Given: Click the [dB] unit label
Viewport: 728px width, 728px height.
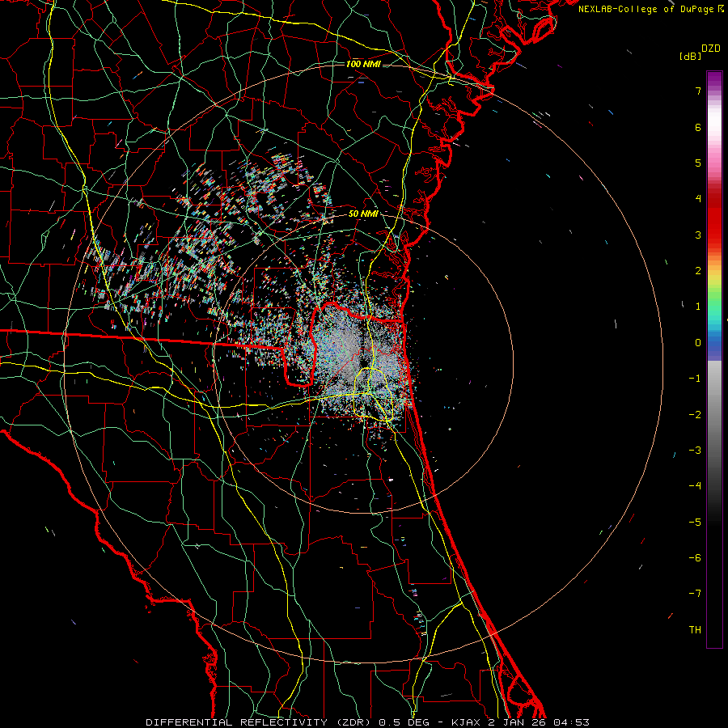Looking at the screenshot, I should 691,57.
